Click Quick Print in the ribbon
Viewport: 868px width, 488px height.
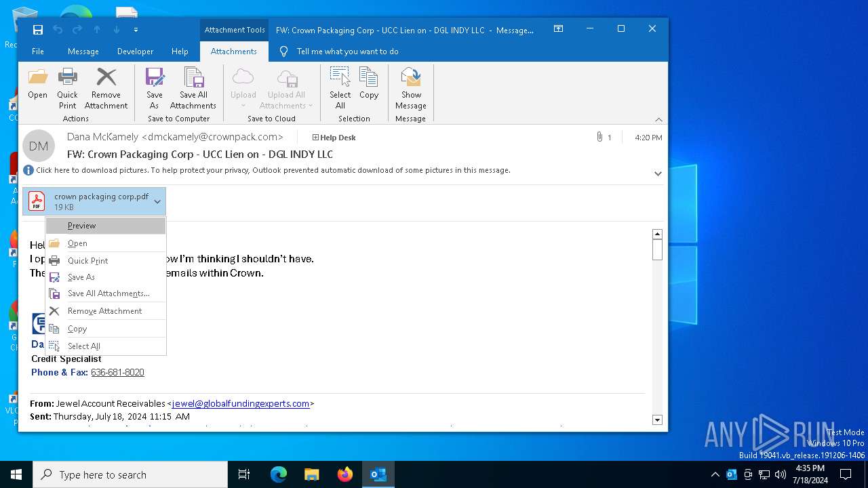[x=67, y=88]
